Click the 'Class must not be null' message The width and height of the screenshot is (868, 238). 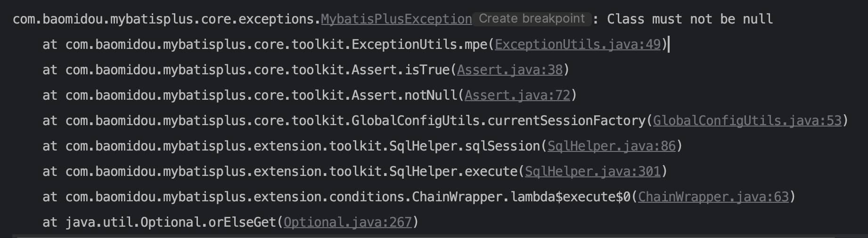click(690, 19)
